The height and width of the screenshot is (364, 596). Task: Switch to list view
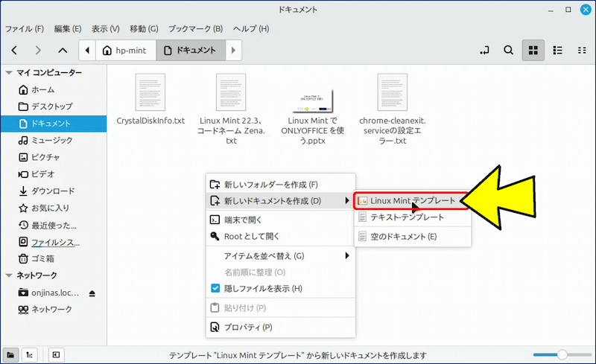(x=557, y=50)
